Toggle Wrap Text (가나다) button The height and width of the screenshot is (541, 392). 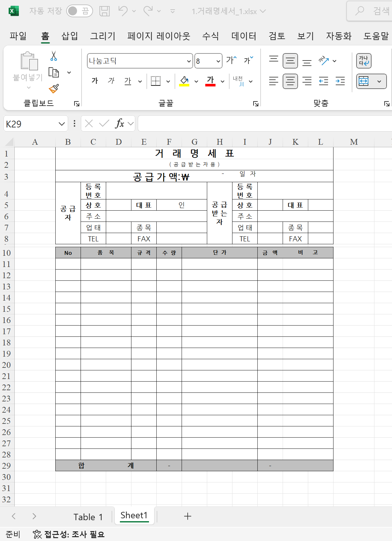pyautogui.click(x=364, y=61)
